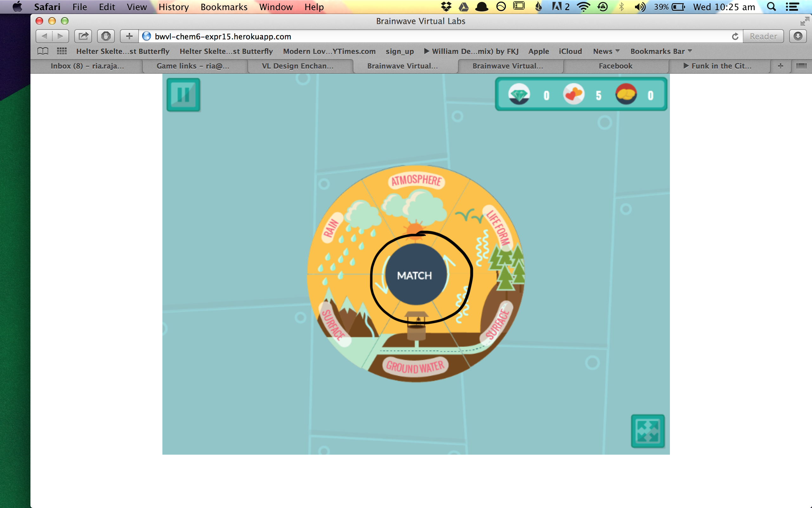Reload the page with the refresh icon

[735, 36]
